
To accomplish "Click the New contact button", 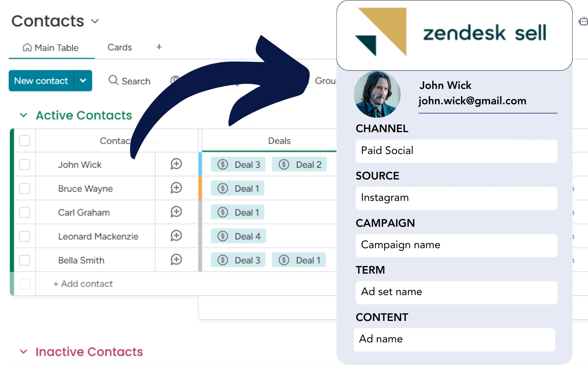I will click(x=41, y=81).
